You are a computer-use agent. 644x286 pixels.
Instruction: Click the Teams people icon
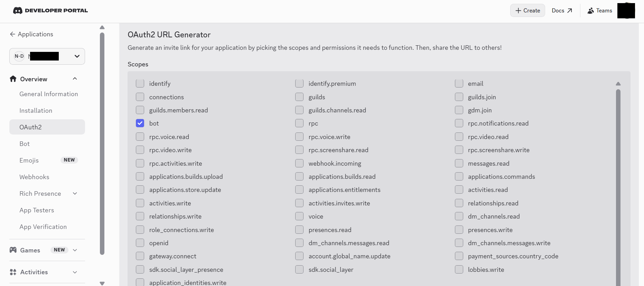pos(591,11)
